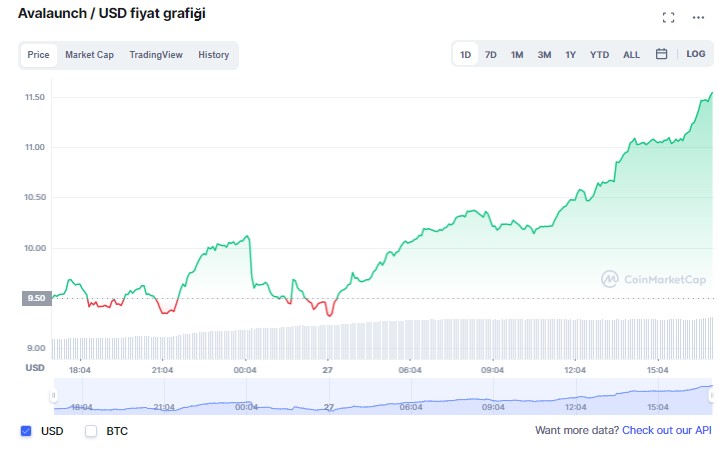Click the 09:04 main chart axis label
This screenshot has height=462, width=719.
coord(492,370)
